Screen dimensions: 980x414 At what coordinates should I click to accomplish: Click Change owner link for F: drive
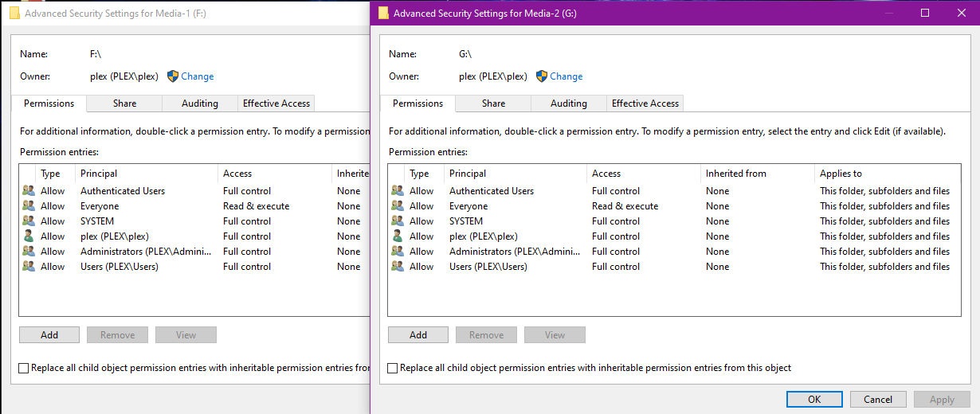click(197, 76)
